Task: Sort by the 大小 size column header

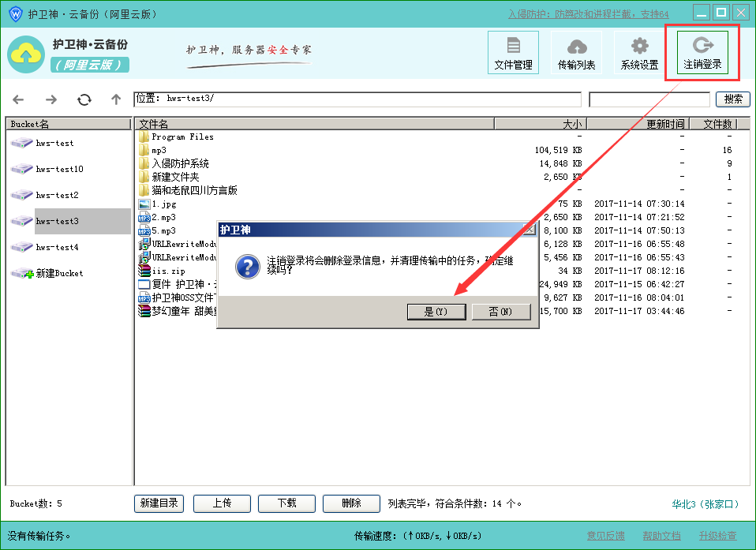Action: 541,124
